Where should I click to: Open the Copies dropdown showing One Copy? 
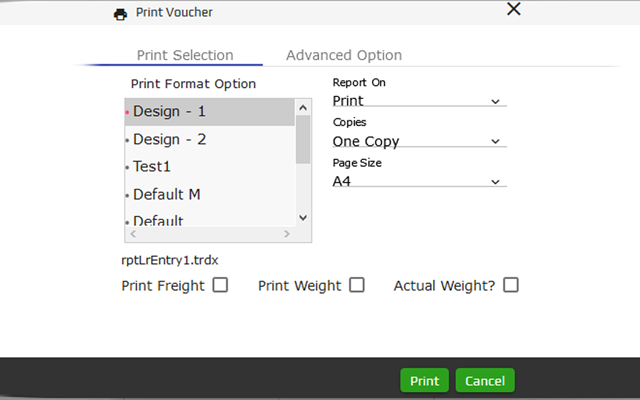[419, 141]
